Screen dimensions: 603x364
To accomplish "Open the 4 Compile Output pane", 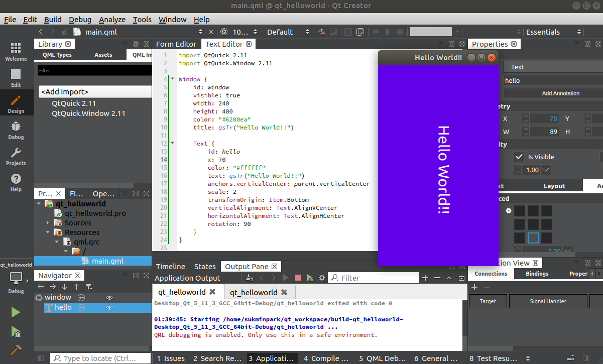I will [326, 358].
